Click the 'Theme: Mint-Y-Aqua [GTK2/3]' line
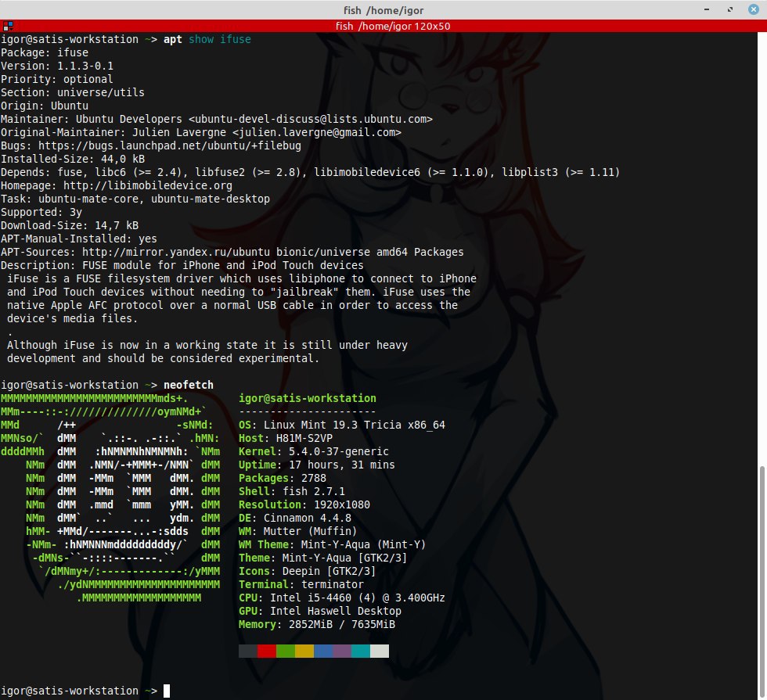The height and width of the screenshot is (700, 767). tap(323, 558)
